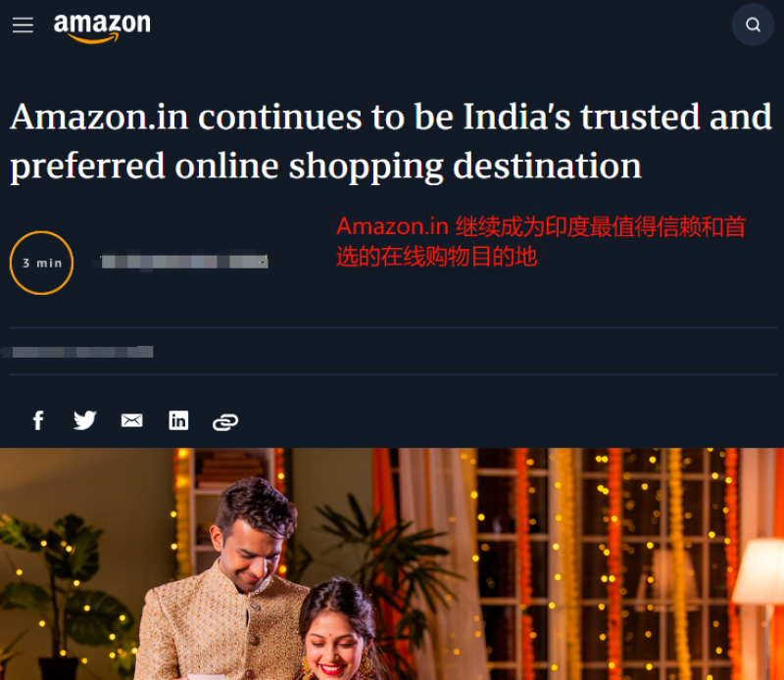The height and width of the screenshot is (680, 784).
Task: Click the woman with red lipstick
Action: point(340,633)
